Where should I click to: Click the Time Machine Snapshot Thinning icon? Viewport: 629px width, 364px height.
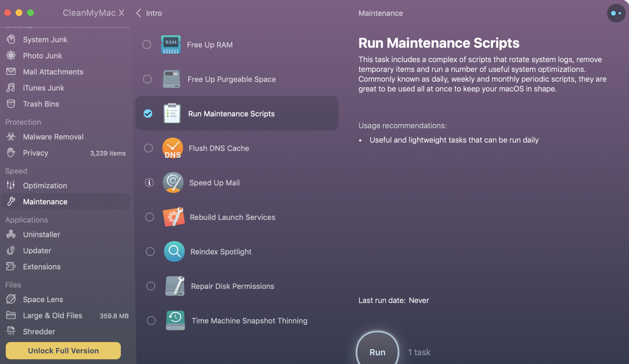click(175, 320)
